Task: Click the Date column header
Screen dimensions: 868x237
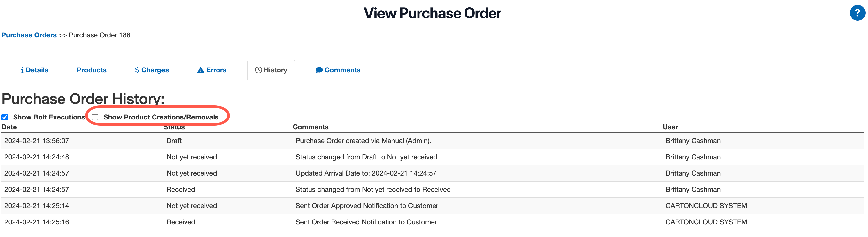Action: pos(9,127)
